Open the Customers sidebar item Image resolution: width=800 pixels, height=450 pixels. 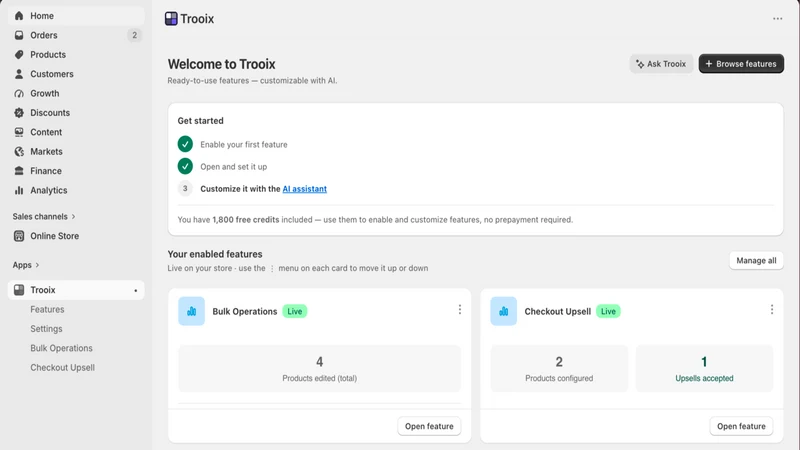tap(76, 74)
